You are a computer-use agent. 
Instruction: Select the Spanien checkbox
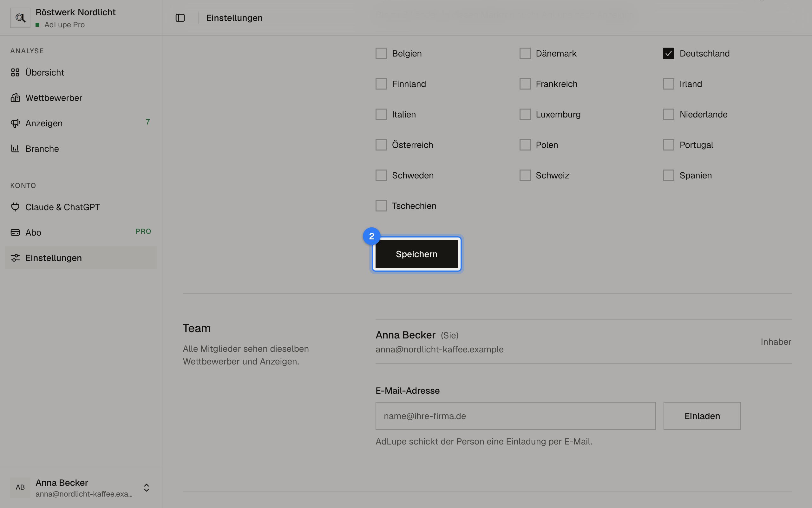click(668, 175)
